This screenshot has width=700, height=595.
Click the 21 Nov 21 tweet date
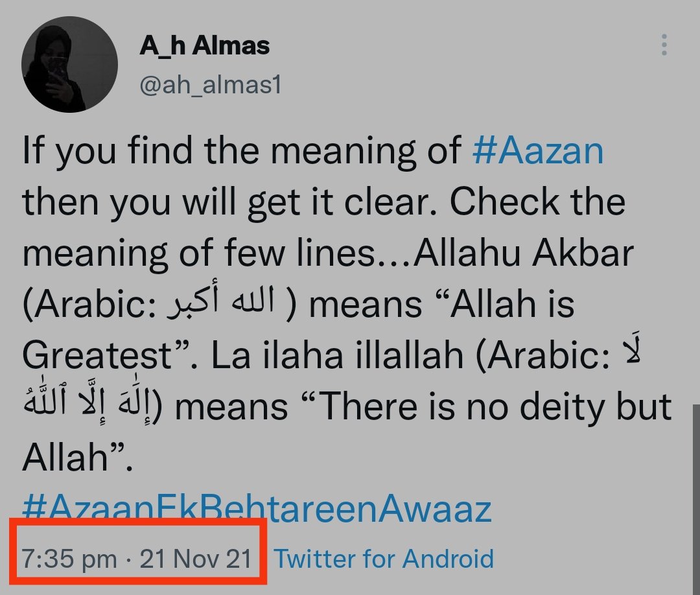(196, 558)
